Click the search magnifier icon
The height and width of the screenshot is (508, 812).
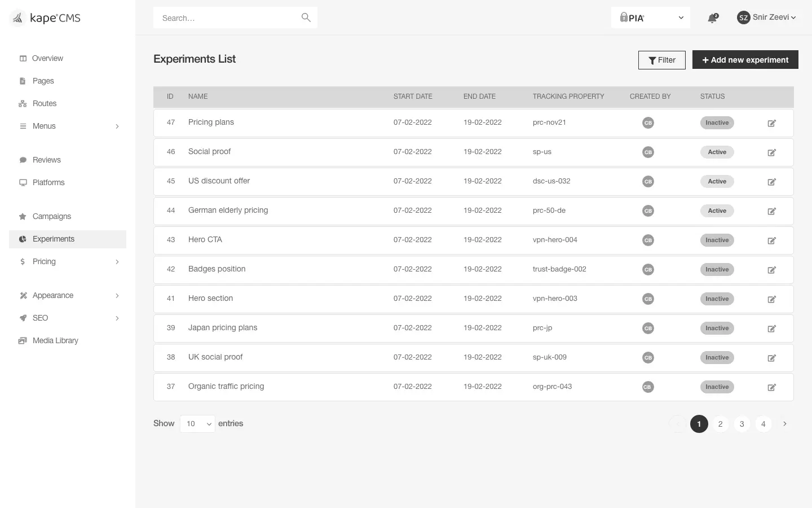306,17
